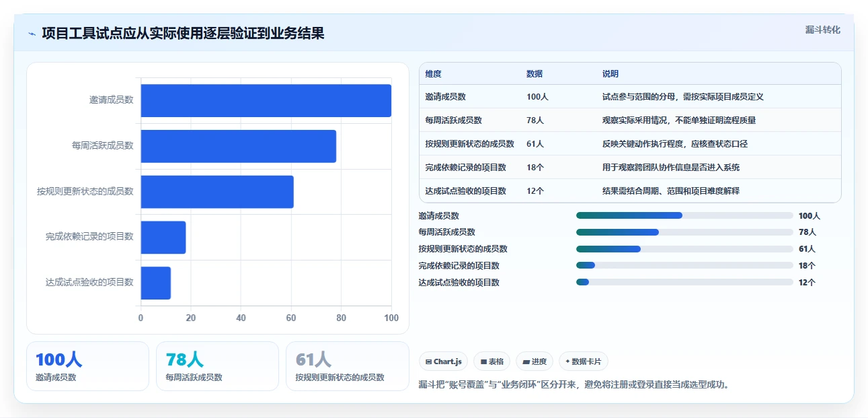Click the 每周活跃成员数 progress bar at 78人
The image size is (868, 418).
pyautogui.click(x=684, y=232)
